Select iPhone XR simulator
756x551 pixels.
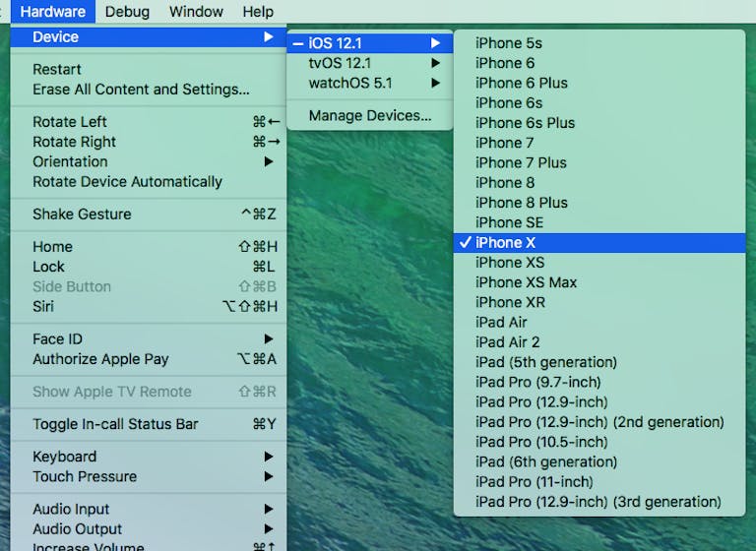pyautogui.click(x=599, y=303)
